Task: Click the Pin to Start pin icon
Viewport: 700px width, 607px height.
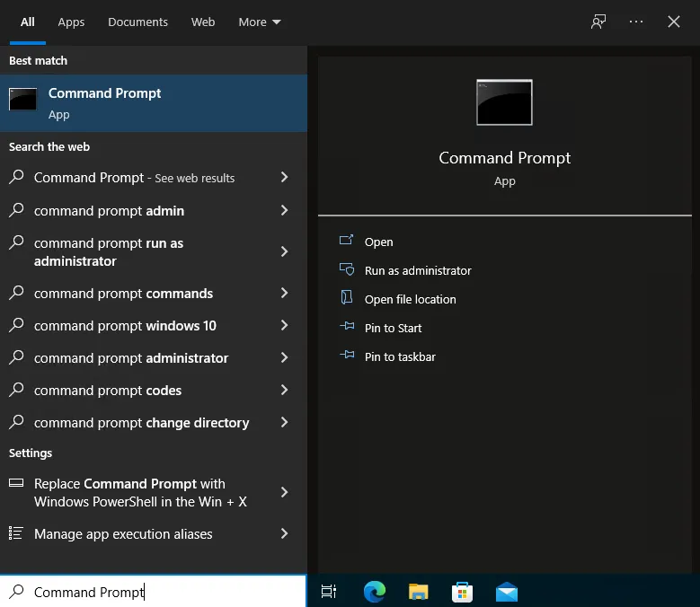Action: (347, 327)
